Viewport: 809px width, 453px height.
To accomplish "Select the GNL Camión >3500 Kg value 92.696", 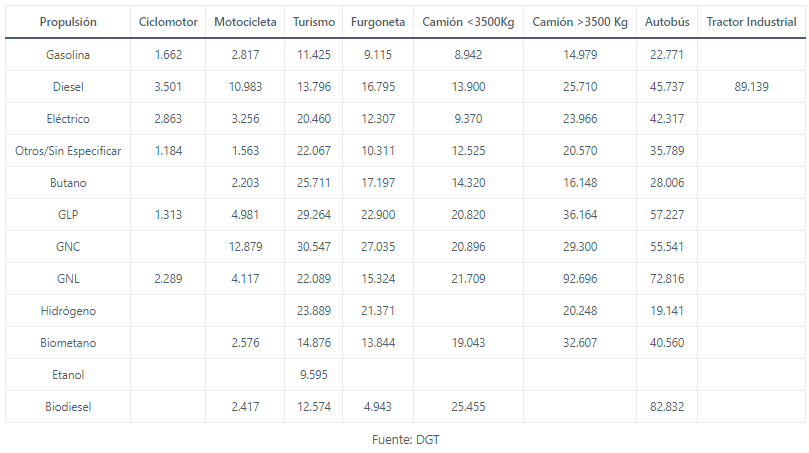I will point(580,279).
